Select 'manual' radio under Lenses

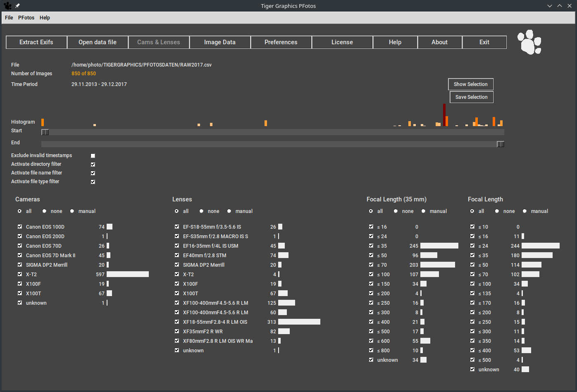click(x=229, y=211)
